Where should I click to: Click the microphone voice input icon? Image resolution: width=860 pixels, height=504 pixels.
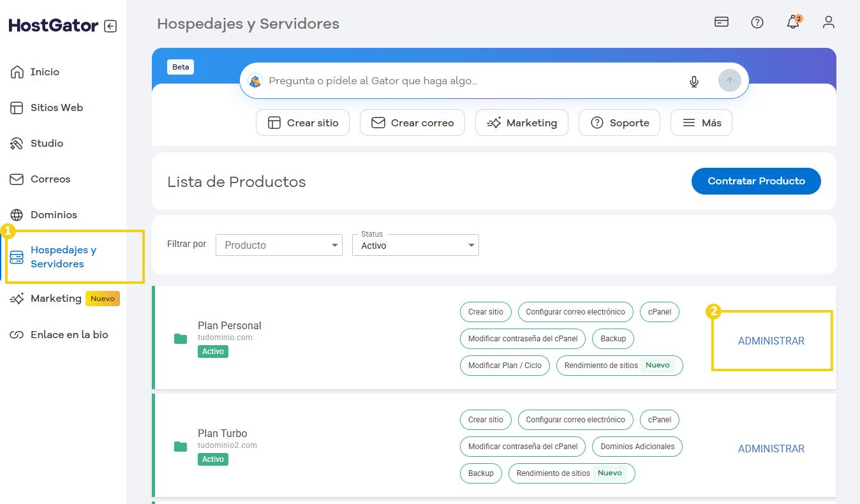click(x=694, y=81)
